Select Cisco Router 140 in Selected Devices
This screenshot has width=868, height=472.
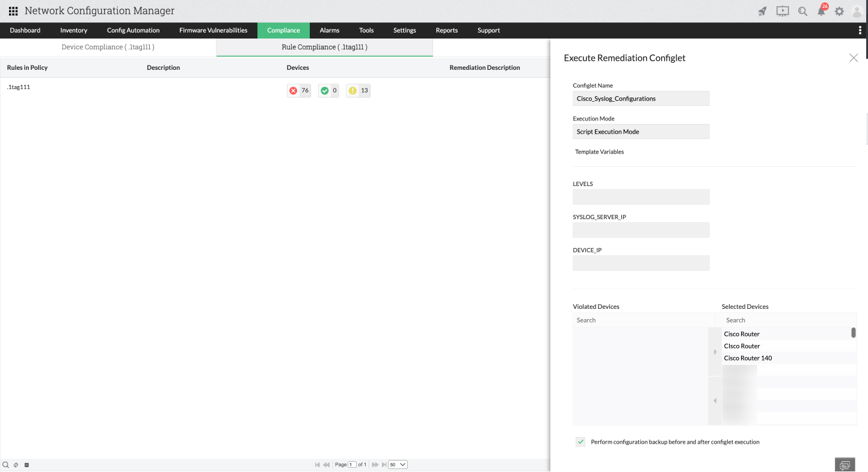click(x=748, y=358)
